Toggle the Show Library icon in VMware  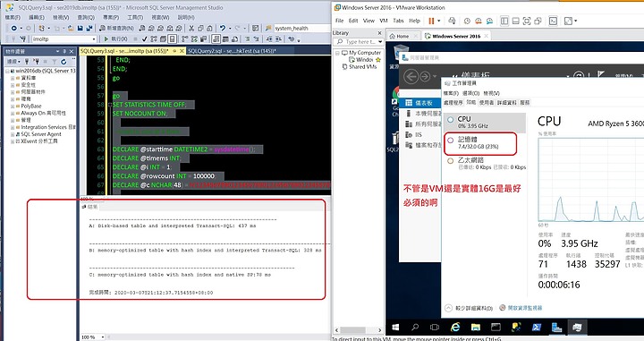click(504, 21)
